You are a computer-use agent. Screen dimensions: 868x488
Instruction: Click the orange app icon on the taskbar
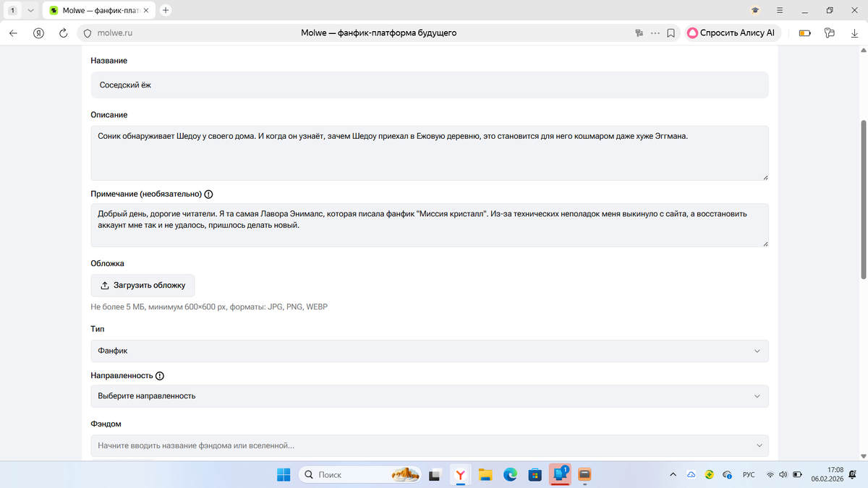[x=585, y=474]
